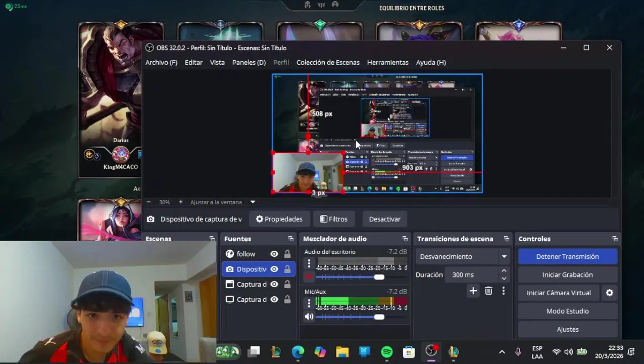
Task: Open Task View on the taskbar
Action: [254, 351]
